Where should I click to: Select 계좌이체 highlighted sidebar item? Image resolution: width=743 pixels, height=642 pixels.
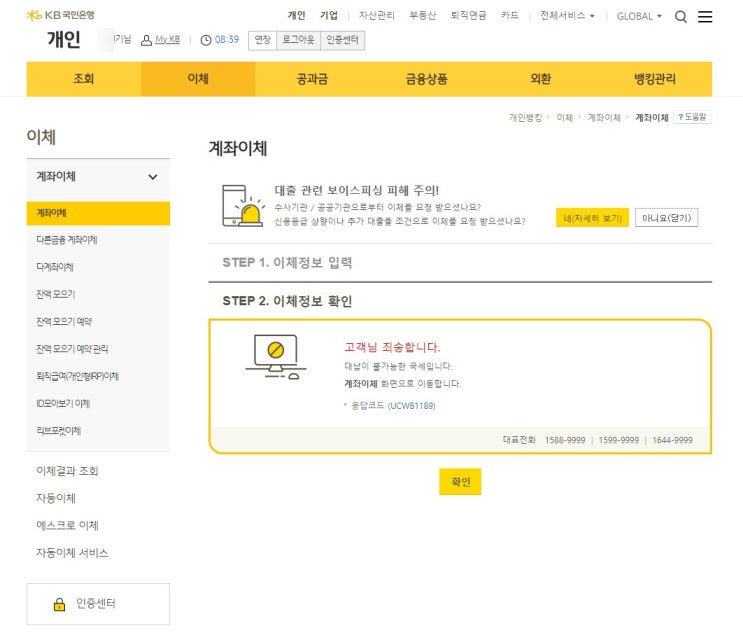98,213
